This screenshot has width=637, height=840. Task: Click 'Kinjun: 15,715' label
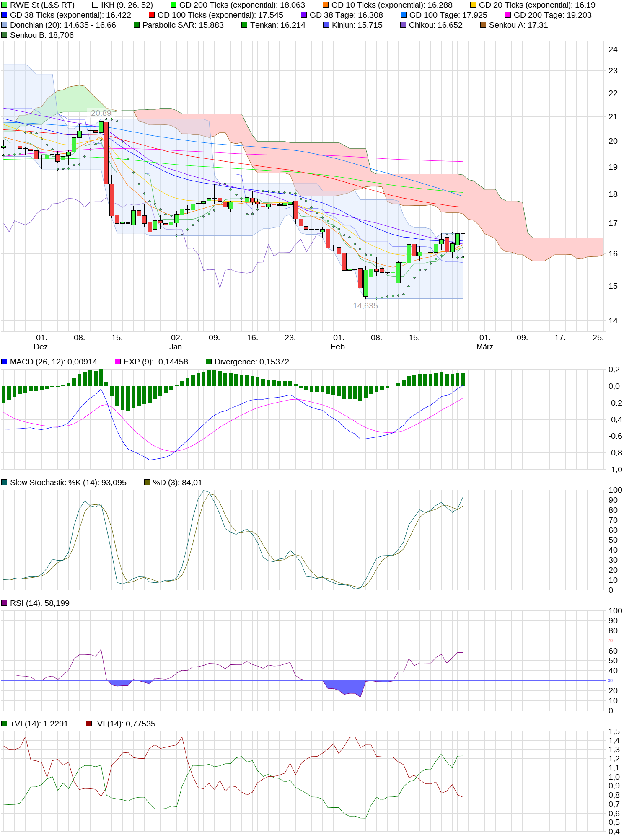357,25
